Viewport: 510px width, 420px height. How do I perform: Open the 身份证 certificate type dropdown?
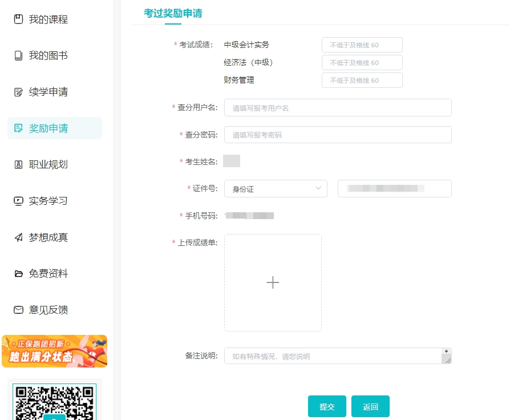276,188
